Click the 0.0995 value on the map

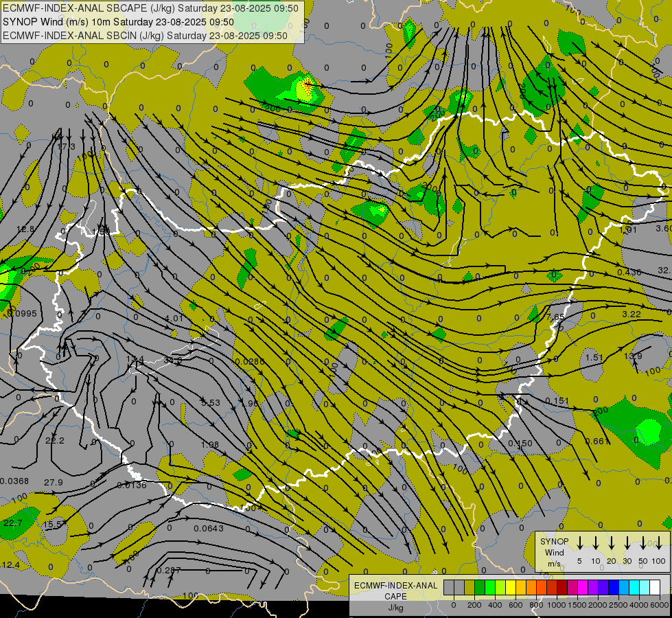click(22, 314)
